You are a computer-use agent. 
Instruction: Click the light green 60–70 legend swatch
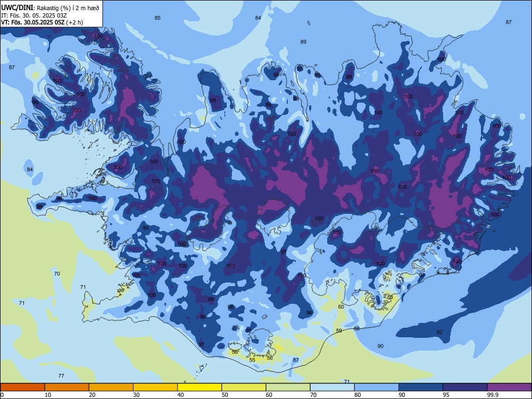pos(288,387)
